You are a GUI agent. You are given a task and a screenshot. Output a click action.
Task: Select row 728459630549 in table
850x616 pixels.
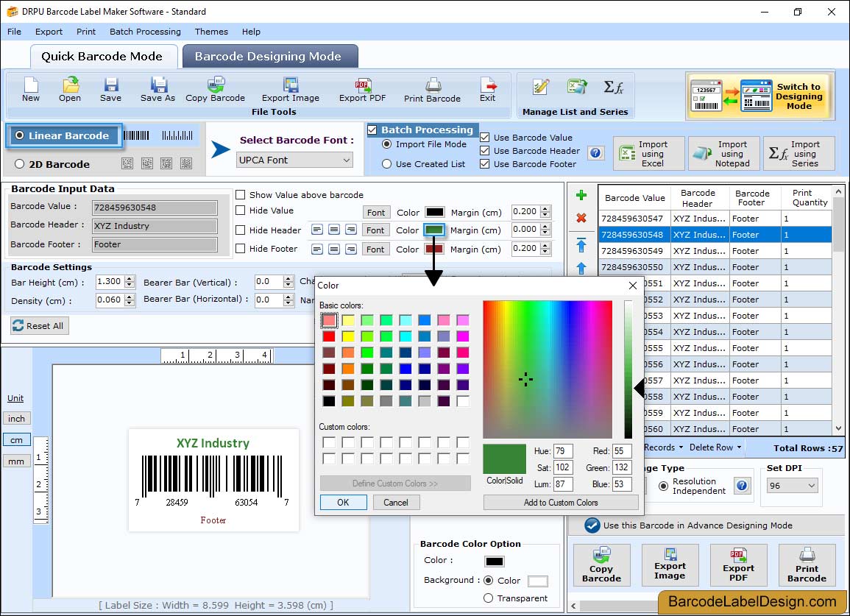(x=715, y=250)
